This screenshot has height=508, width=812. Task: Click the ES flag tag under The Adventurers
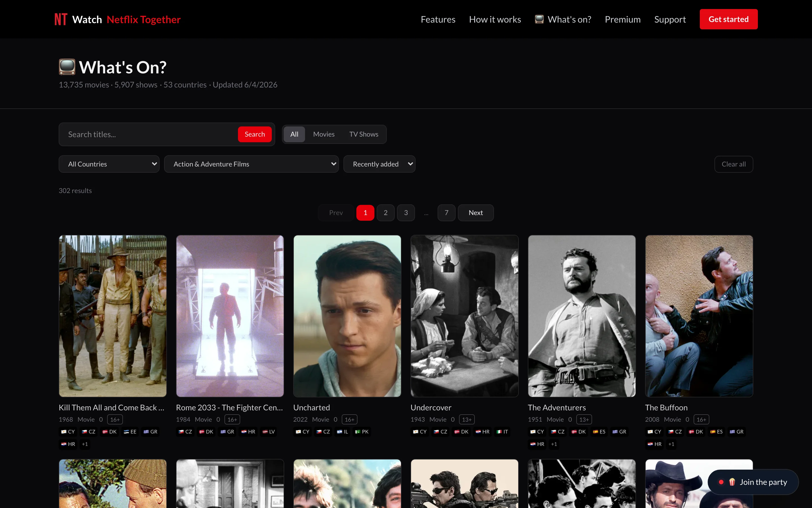pyautogui.click(x=599, y=432)
